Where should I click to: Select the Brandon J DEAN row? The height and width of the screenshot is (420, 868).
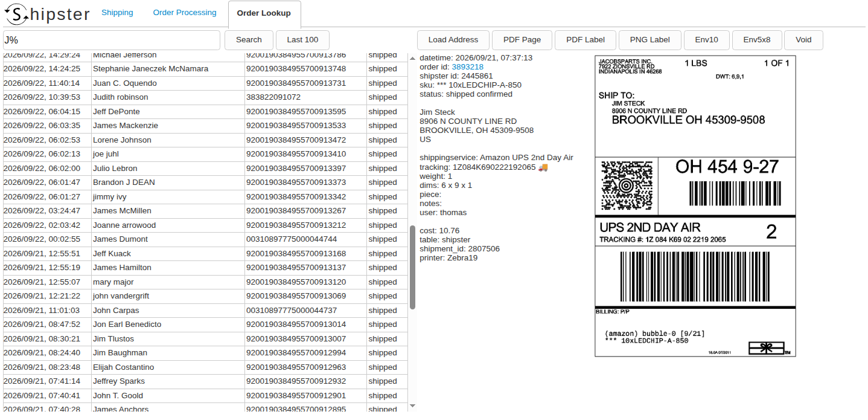205,183
